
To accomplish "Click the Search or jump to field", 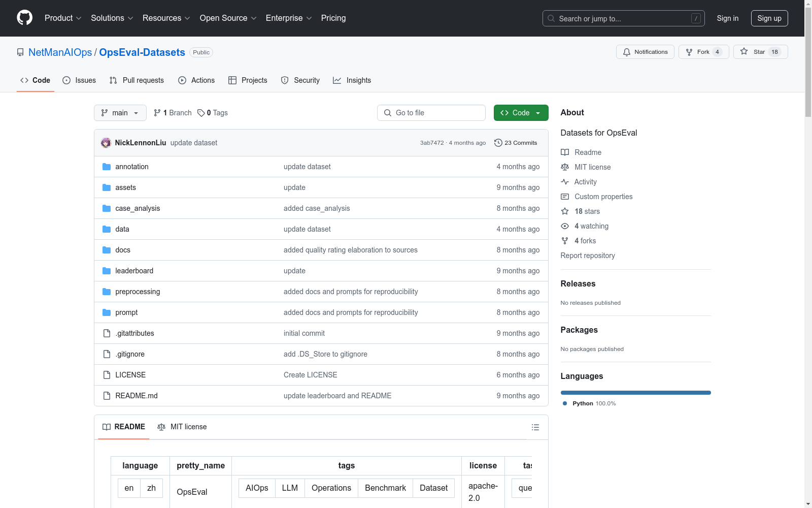I will coord(624,18).
